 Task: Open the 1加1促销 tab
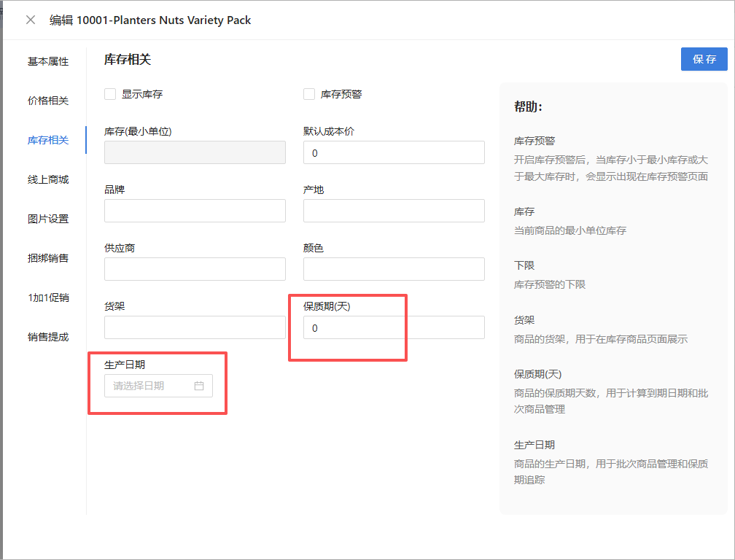48,297
